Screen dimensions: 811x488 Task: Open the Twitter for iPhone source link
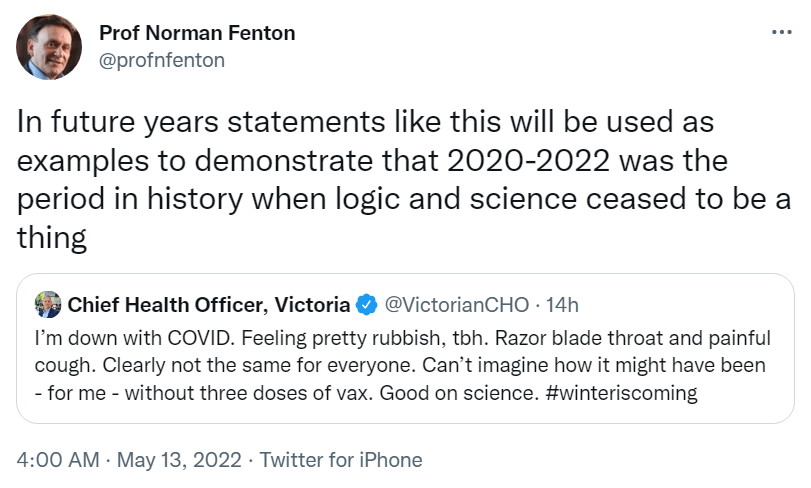[x=341, y=461]
